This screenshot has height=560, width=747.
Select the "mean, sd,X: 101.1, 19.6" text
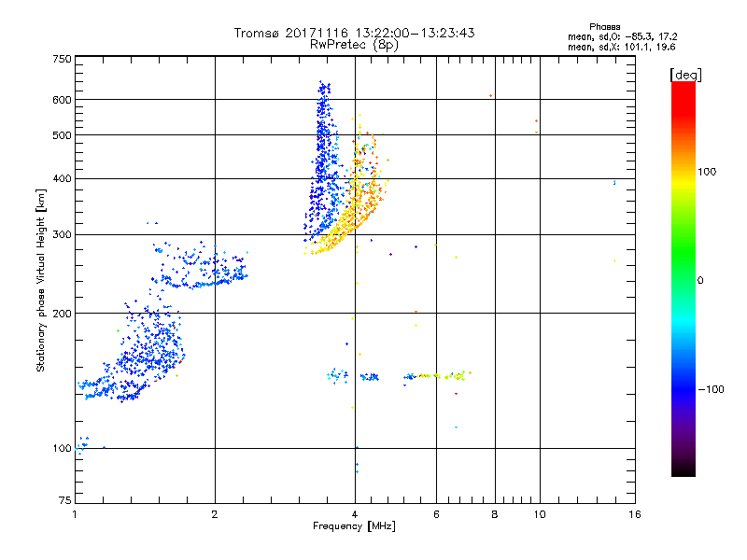point(621,47)
